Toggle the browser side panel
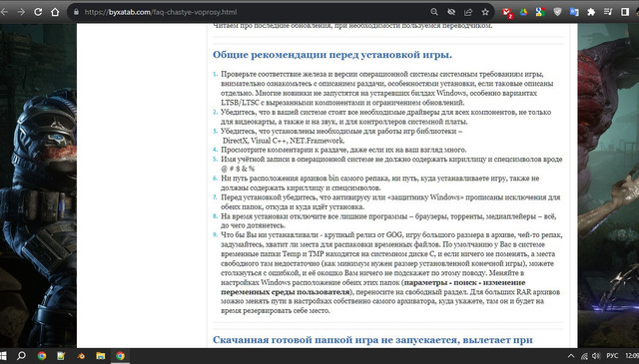The height and width of the screenshot is (364, 639). [625, 12]
